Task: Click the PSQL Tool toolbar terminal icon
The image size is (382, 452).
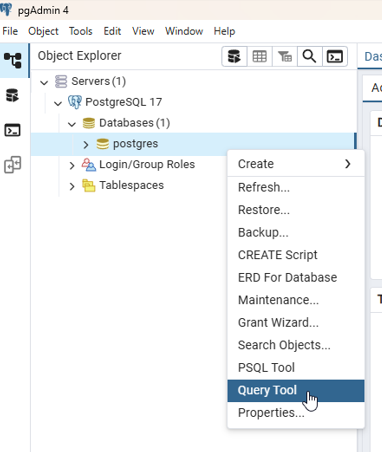Action: pyautogui.click(x=335, y=56)
